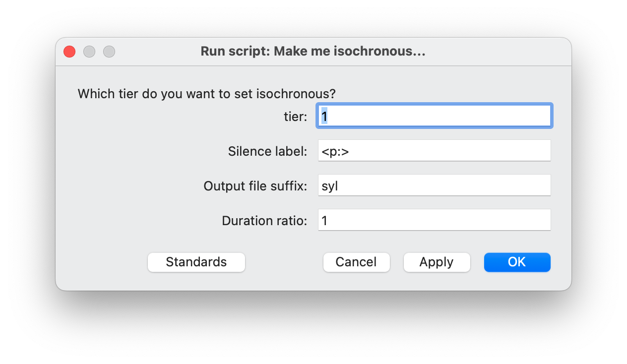
Task: Click the Output file suffix field
Action: click(x=434, y=185)
